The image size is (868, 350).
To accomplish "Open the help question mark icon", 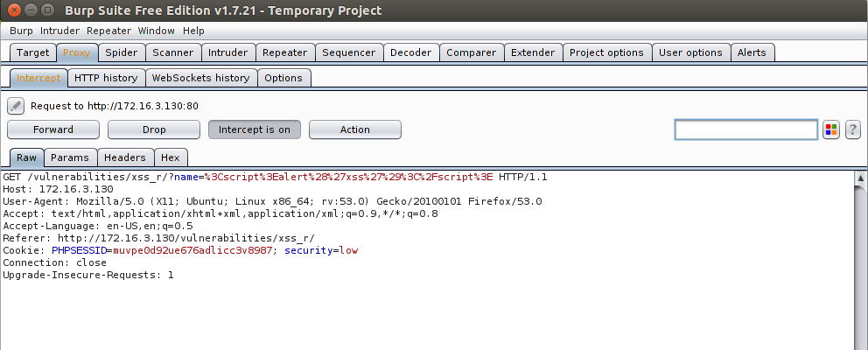I will 853,129.
